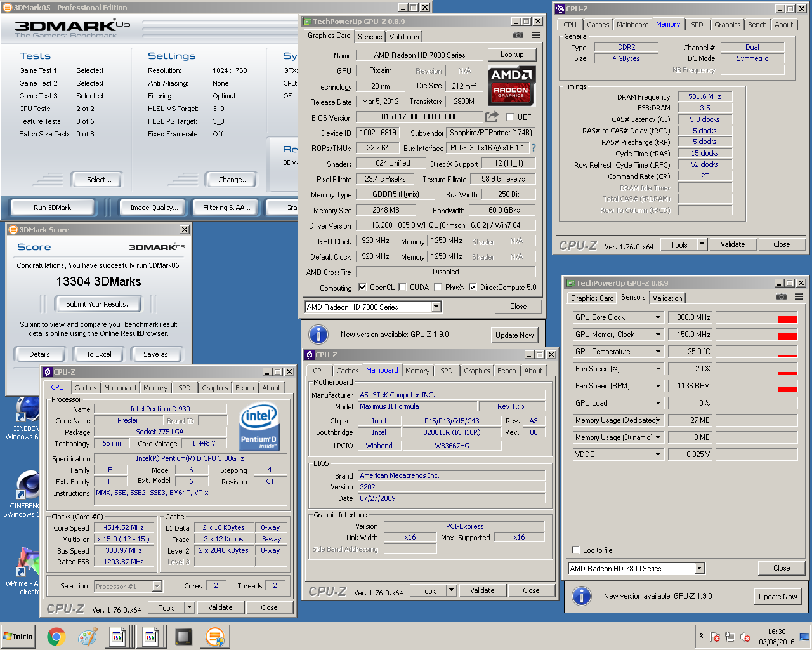Image resolution: width=812 pixels, height=650 pixels.
Task: Click the CPU-Z chip icon on the taskbar
Action: [183, 636]
